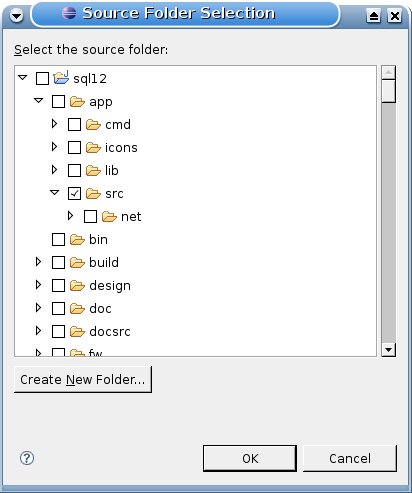Select the lib folder icon
This screenshot has width=412, height=493.
93,171
